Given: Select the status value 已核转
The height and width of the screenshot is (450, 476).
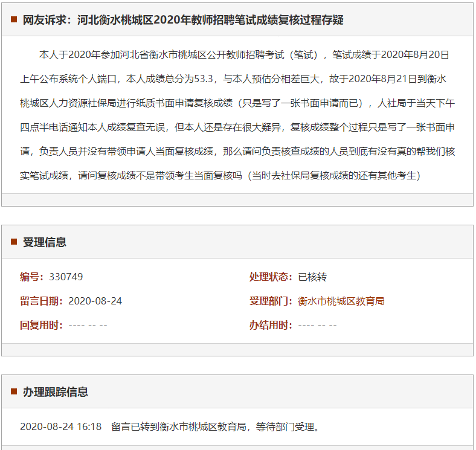Looking at the screenshot, I should [x=312, y=277].
